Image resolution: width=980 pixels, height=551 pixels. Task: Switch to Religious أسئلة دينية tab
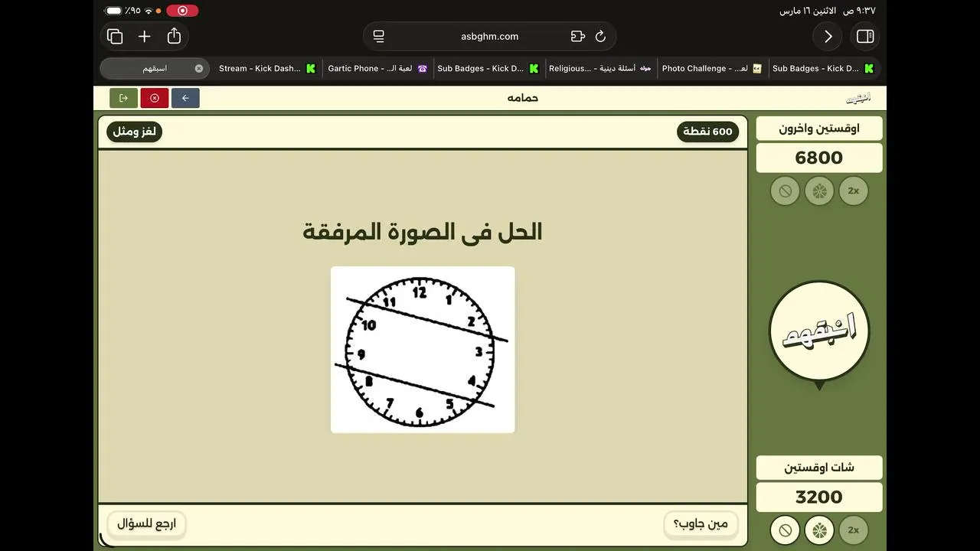point(599,68)
